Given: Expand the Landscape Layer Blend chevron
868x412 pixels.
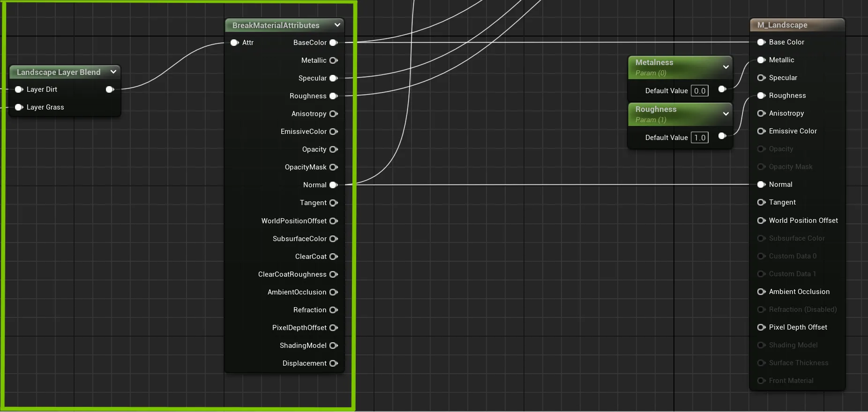Looking at the screenshot, I should (x=113, y=72).
